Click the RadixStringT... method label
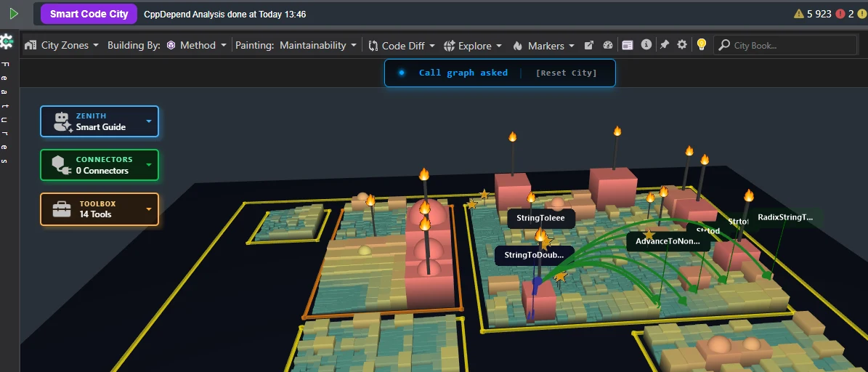This screenshot has height=372, width=868. click(x=785, y=217)
